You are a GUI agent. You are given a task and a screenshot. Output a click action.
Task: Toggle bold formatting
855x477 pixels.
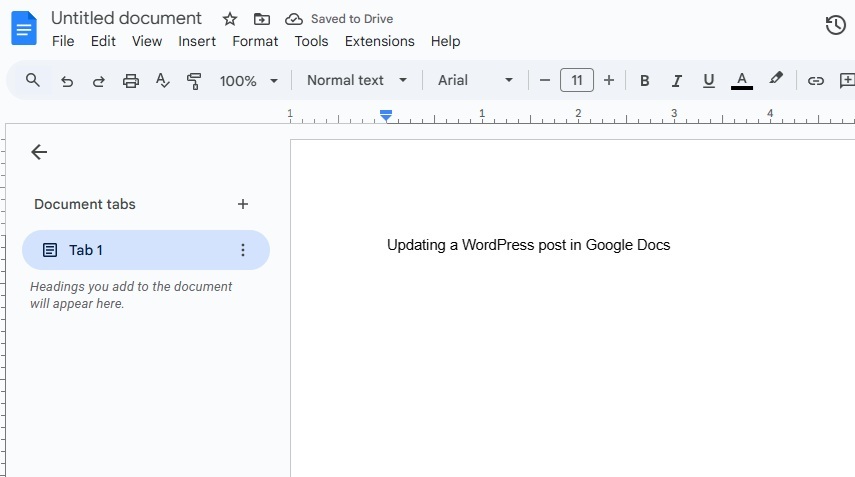tap(645, 81)
